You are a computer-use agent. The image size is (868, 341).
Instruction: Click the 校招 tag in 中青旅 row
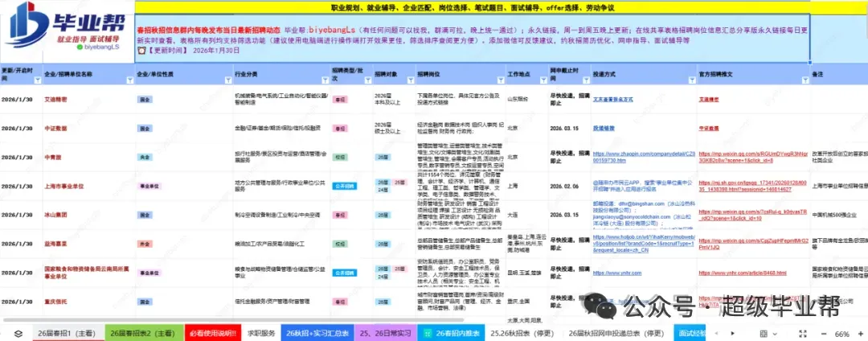(340, 157)
